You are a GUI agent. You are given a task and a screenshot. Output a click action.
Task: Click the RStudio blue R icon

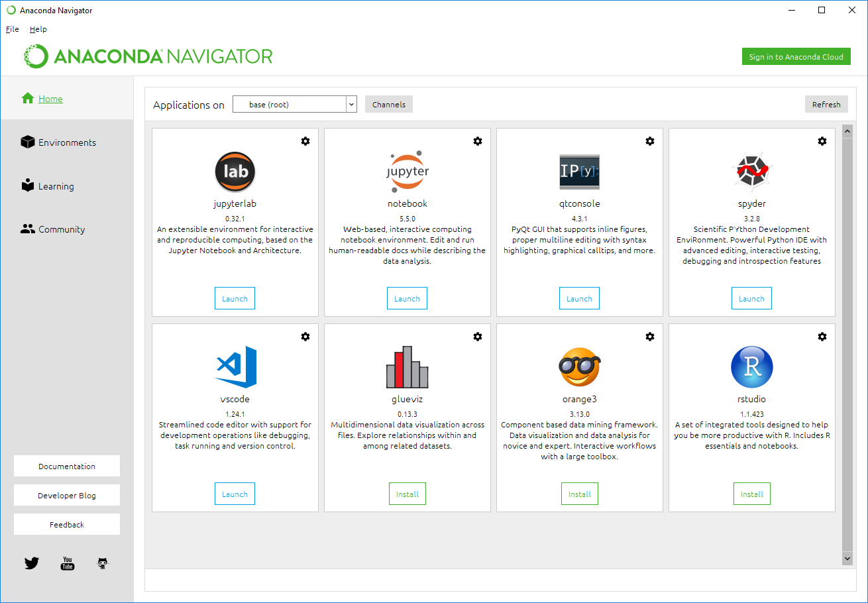tap(752, 367)
